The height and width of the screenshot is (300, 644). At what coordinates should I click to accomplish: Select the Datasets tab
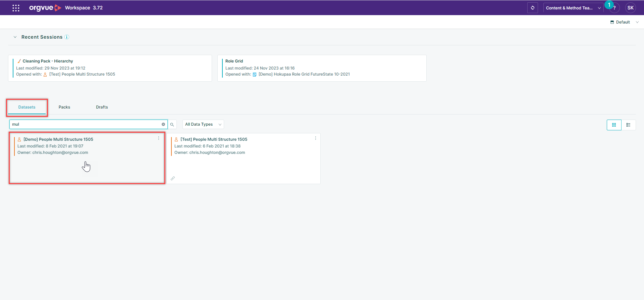coord(27,107)
